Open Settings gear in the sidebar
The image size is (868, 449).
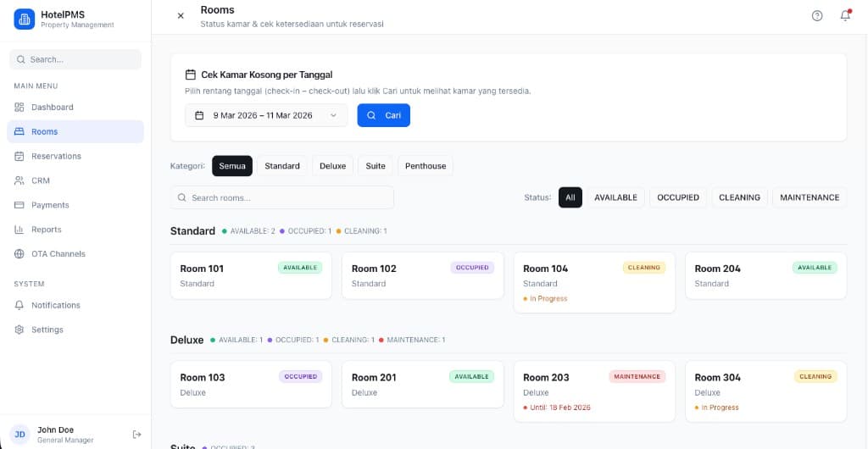(x=47, y=330)
